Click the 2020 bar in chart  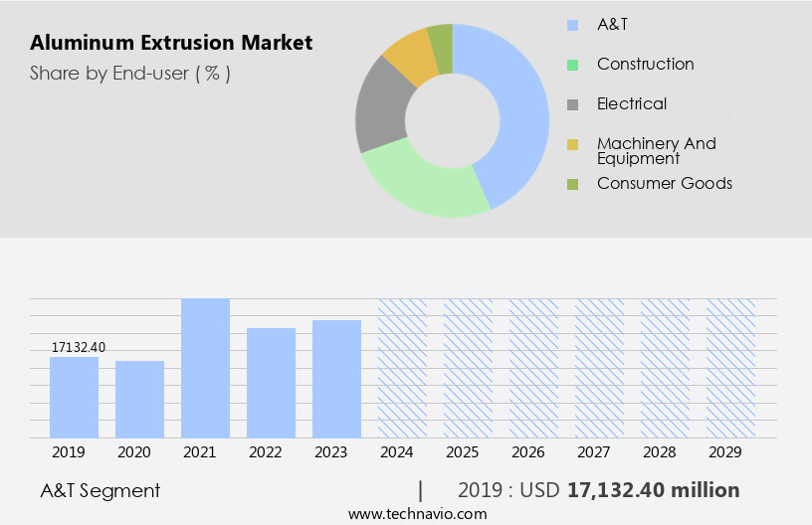coord(139,399)
